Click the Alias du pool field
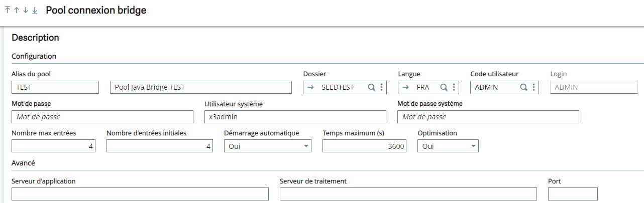Viewport: 644px width, 203px height. point(55,87)
